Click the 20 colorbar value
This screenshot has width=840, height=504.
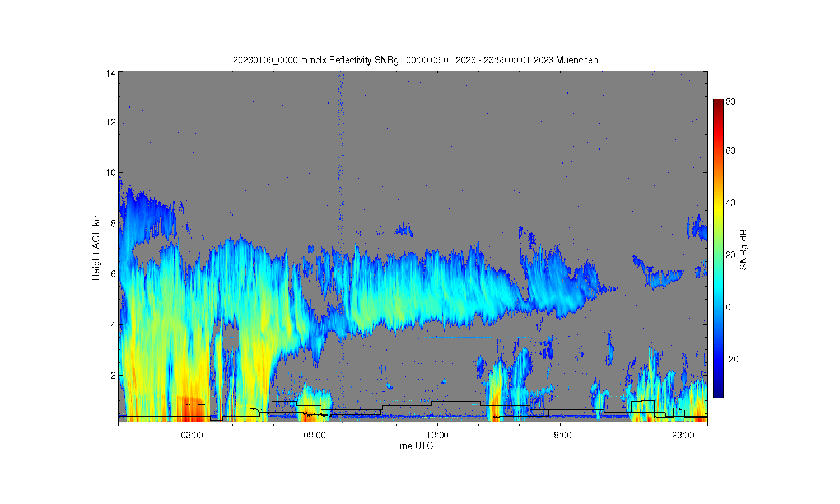point(731,255)
